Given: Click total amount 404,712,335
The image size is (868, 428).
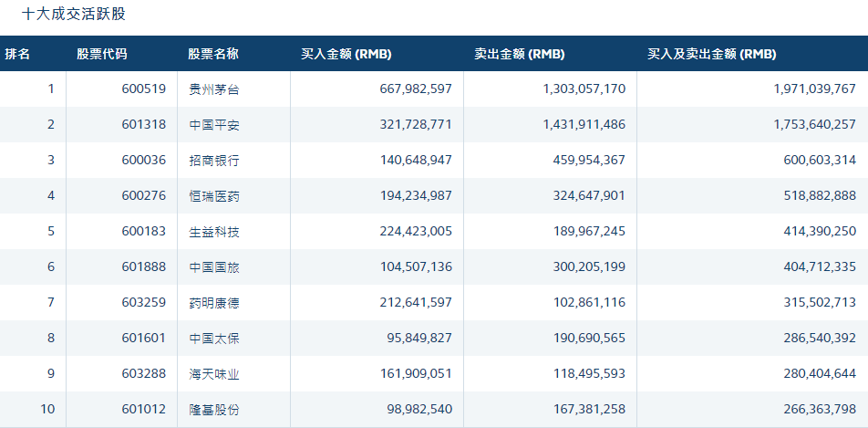Looking at the screenshot, I should pyautogui.click(x=820, y=266).
